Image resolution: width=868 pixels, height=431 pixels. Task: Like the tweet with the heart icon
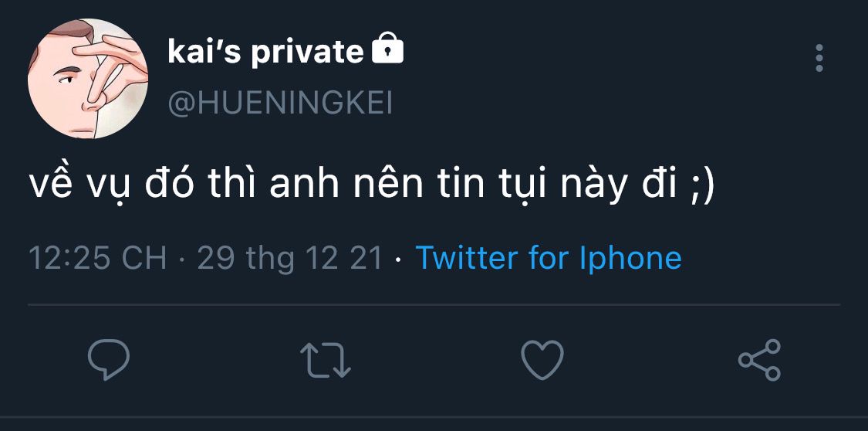pyautogui.click(x=542, y=360)
